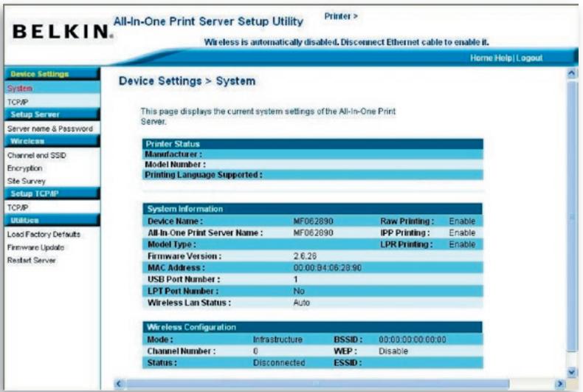Open TCP/IP under Device Settings
Screen dimensions: 583x392
18,102
